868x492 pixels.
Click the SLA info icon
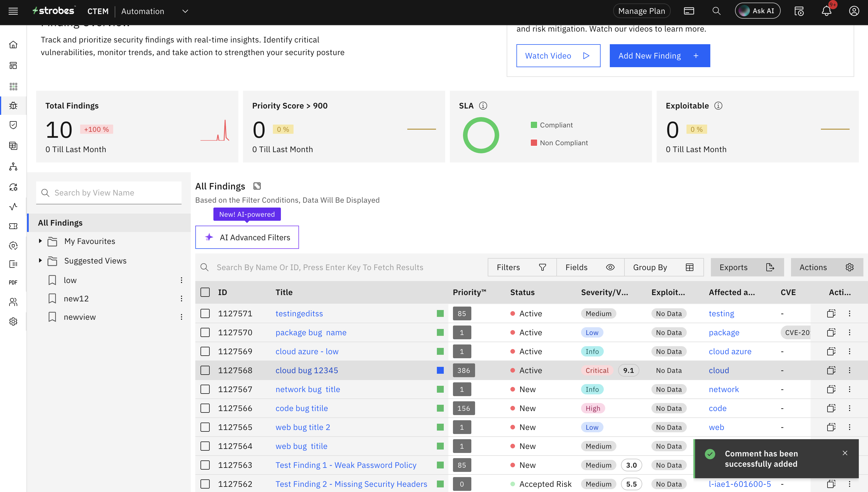[483, 106]
